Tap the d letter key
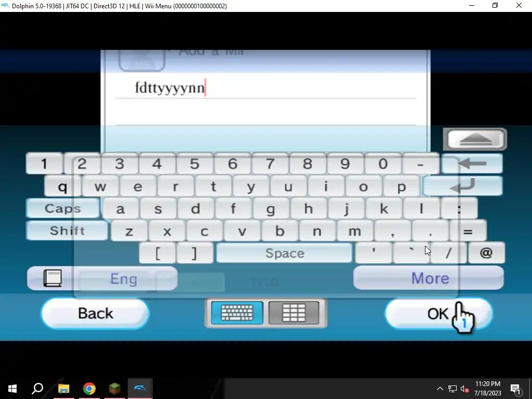532x399 pixels. pyautogui.click(x=195, y=209)
